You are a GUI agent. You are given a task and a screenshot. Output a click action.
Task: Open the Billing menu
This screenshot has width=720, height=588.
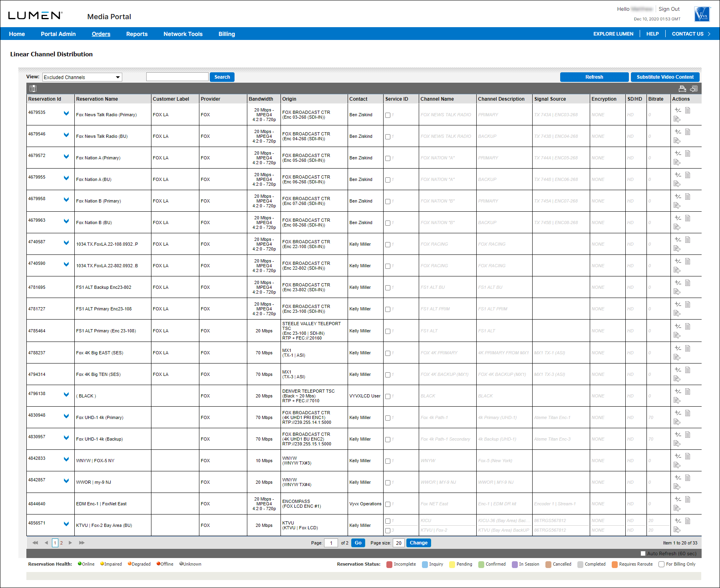[x=227, y=34]
